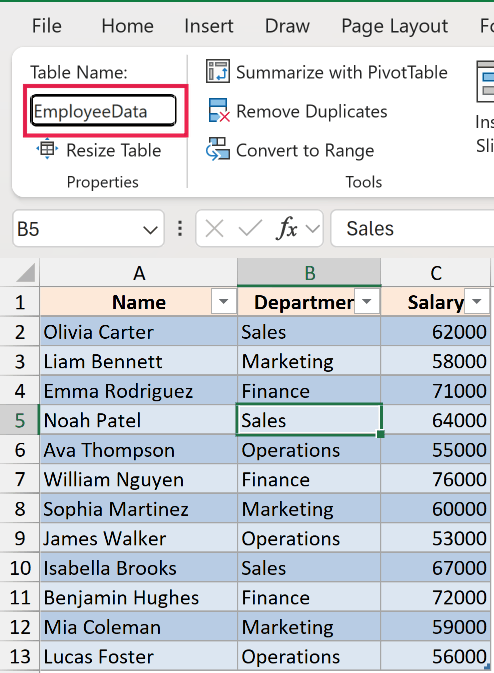Click Marketing cell in Mia Coleman's row

click(309, 627)
